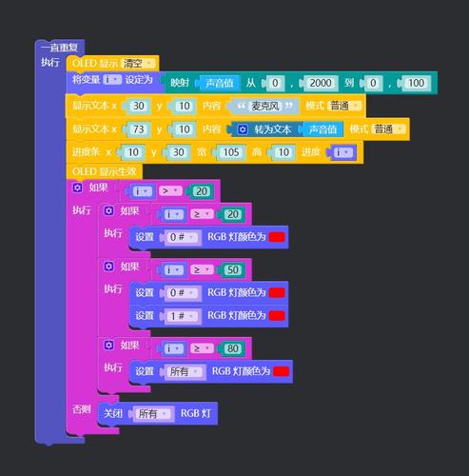Click gear icon on 如果 i≥20 block

(108, 210)
